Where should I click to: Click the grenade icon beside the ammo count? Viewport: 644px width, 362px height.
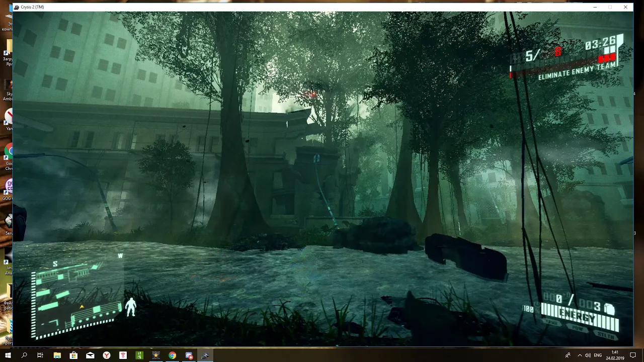pos(609,309)
